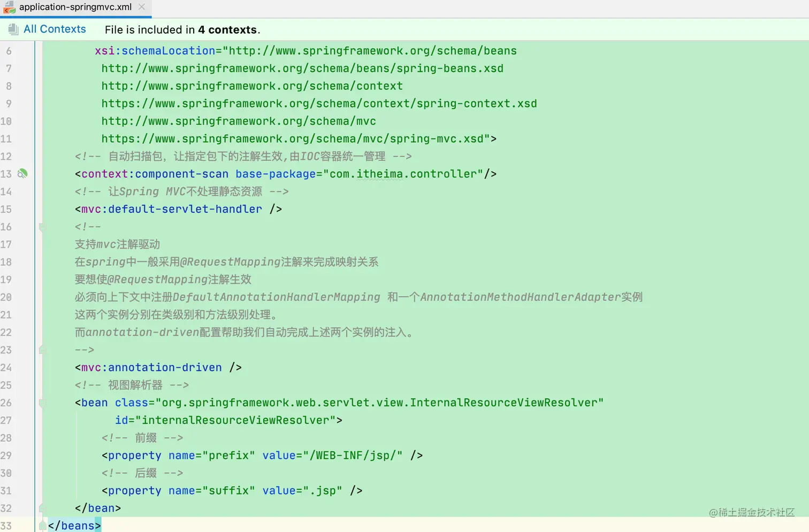Screen dimensions: 809x532
Task: Click line number 24 in the gutter
Action: pyautogui.click(x=6, y=367)
